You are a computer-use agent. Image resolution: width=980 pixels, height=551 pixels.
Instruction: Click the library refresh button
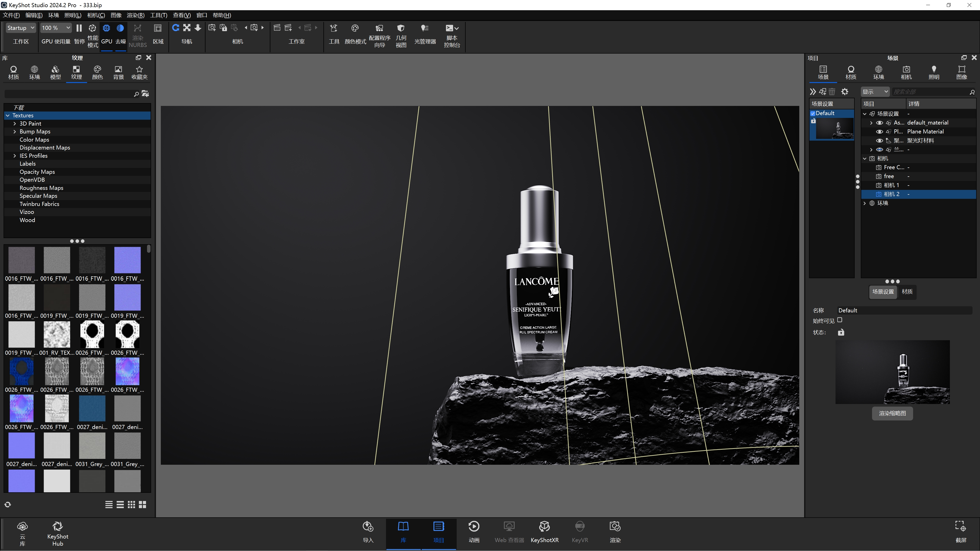(x=8, y=505)
